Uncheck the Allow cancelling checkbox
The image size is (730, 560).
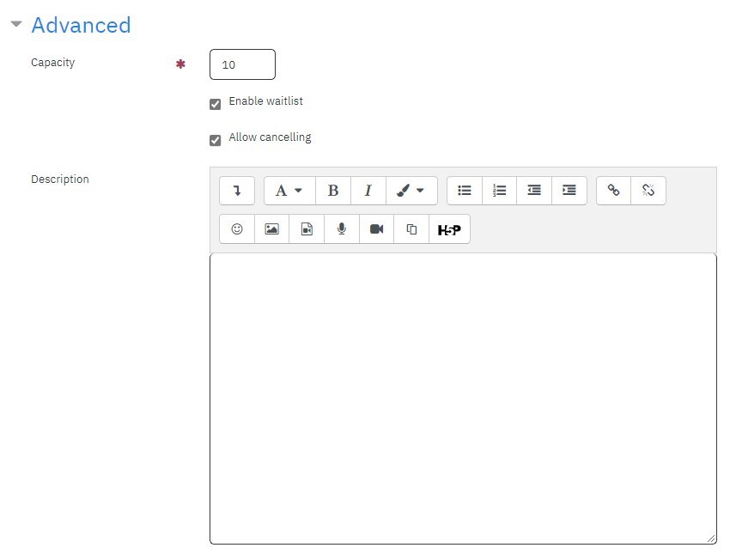click(x=215, y=140)
